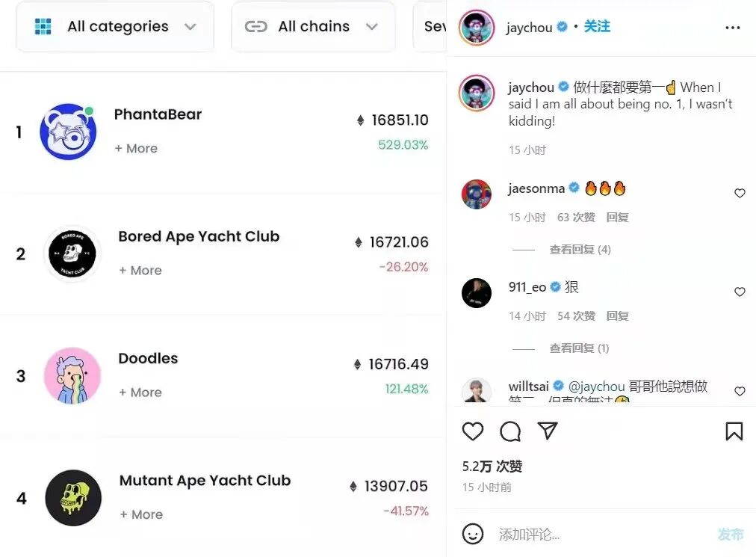The width and height of the screenshot is (756, 557).
Task: Click 回复 reply under 911_eo's comment
Action: point(617,316)
